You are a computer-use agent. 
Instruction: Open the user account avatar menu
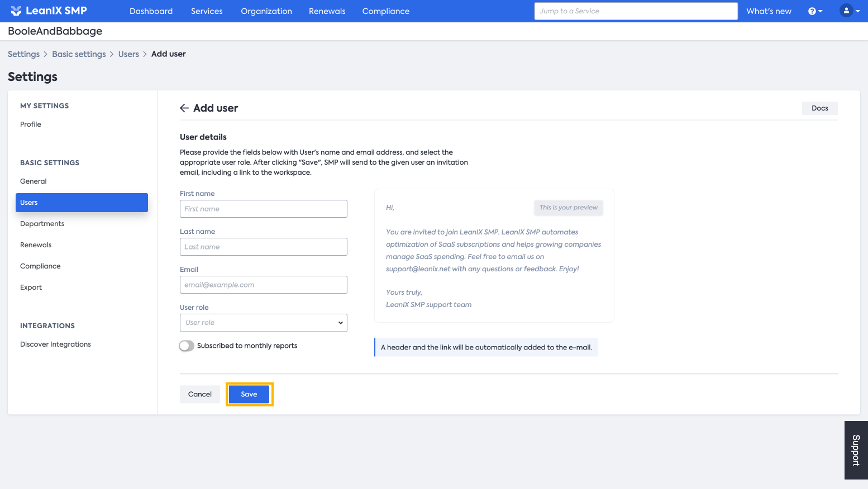point(850,11)
